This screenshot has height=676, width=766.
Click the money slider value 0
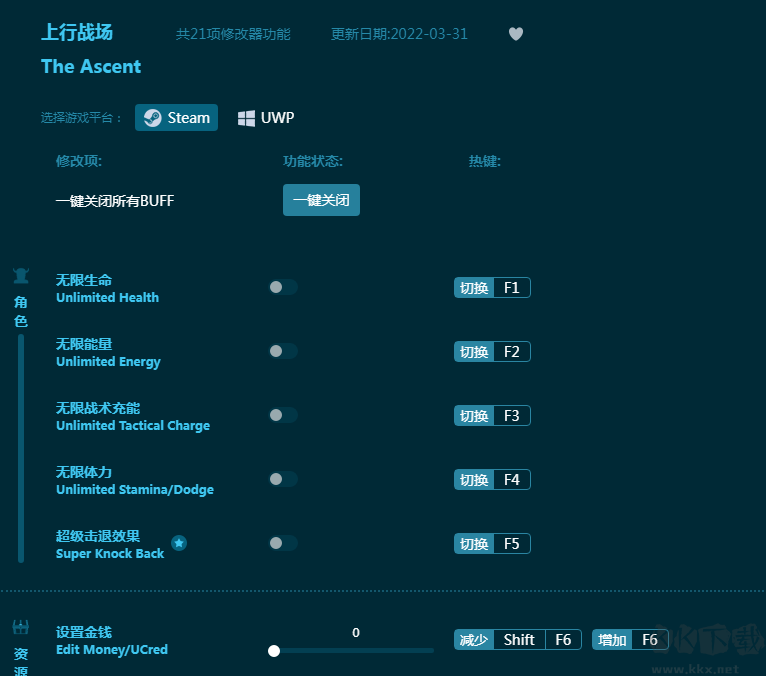(x=356, y=633)
